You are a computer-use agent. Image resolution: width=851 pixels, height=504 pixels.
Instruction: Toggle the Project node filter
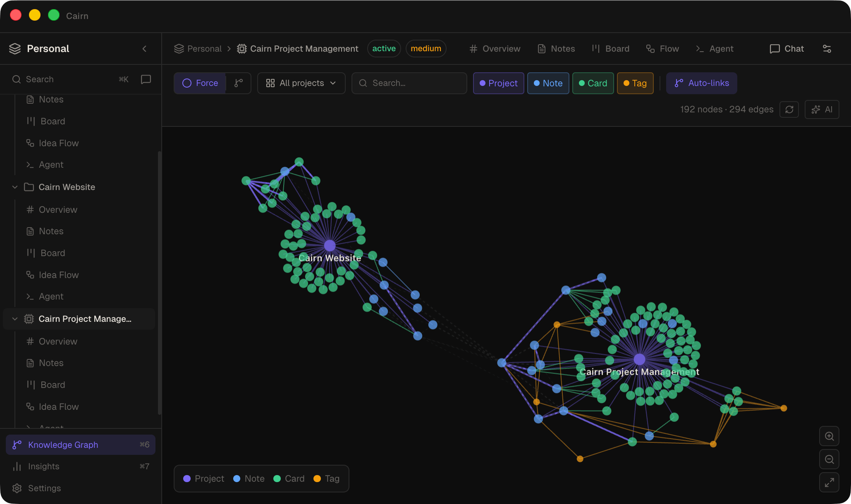(x=499, y=83)
